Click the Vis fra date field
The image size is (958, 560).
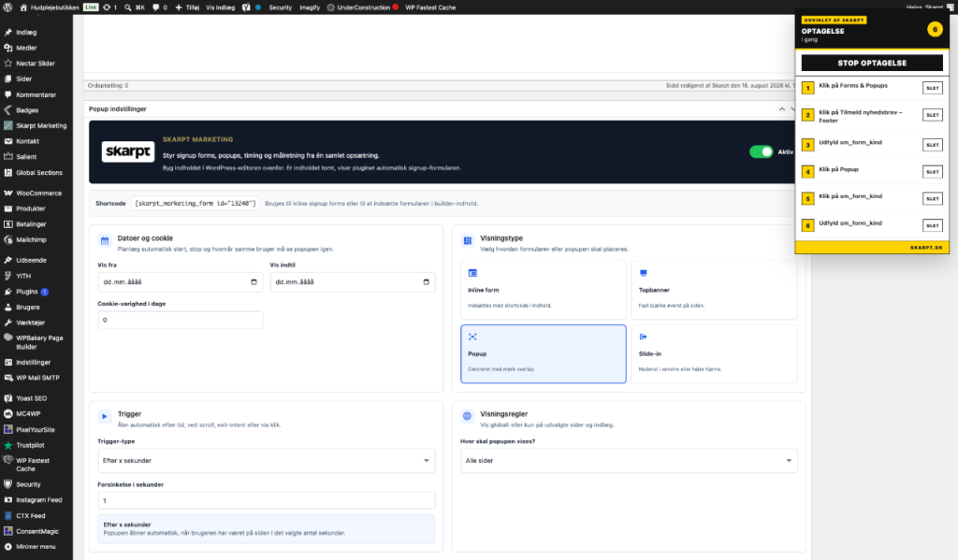[181, 282]
